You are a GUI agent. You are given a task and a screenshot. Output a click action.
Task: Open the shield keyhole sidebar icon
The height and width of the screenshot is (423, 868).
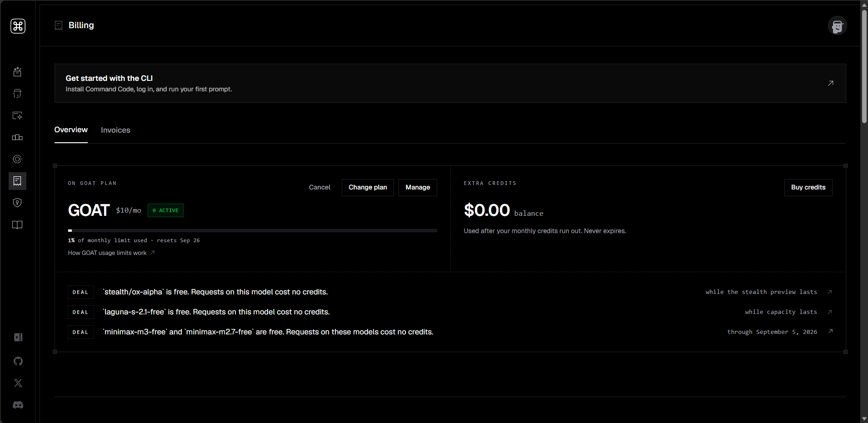coord(17,203)
